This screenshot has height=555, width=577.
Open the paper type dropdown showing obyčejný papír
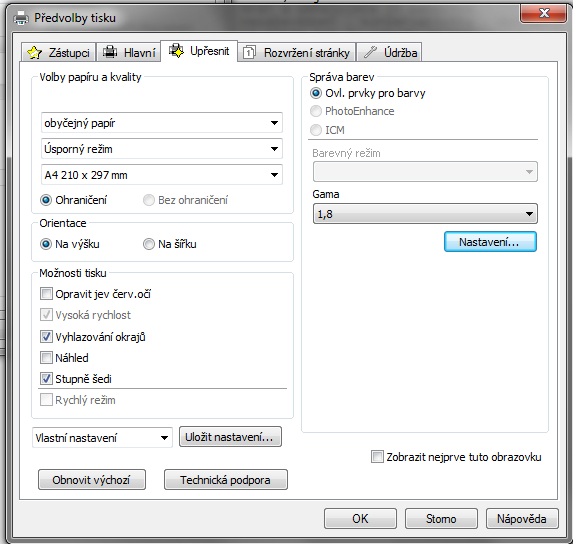[x=162, y=123]
